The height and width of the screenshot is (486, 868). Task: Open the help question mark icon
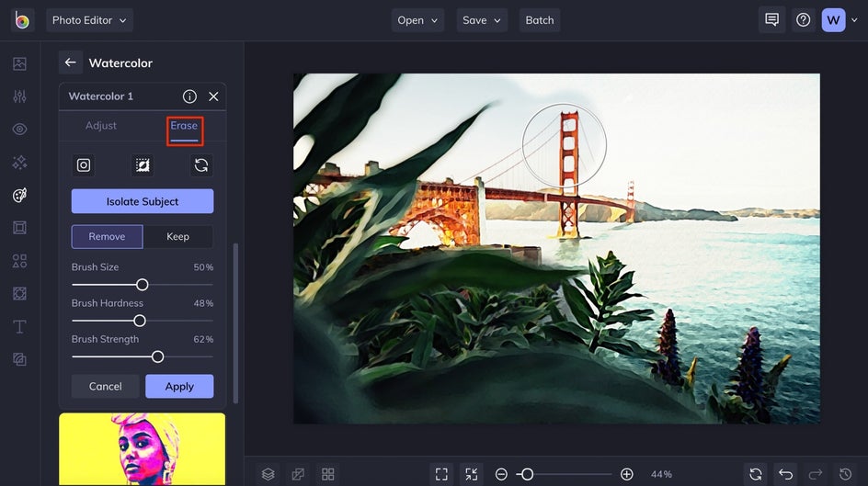point(803,20)
